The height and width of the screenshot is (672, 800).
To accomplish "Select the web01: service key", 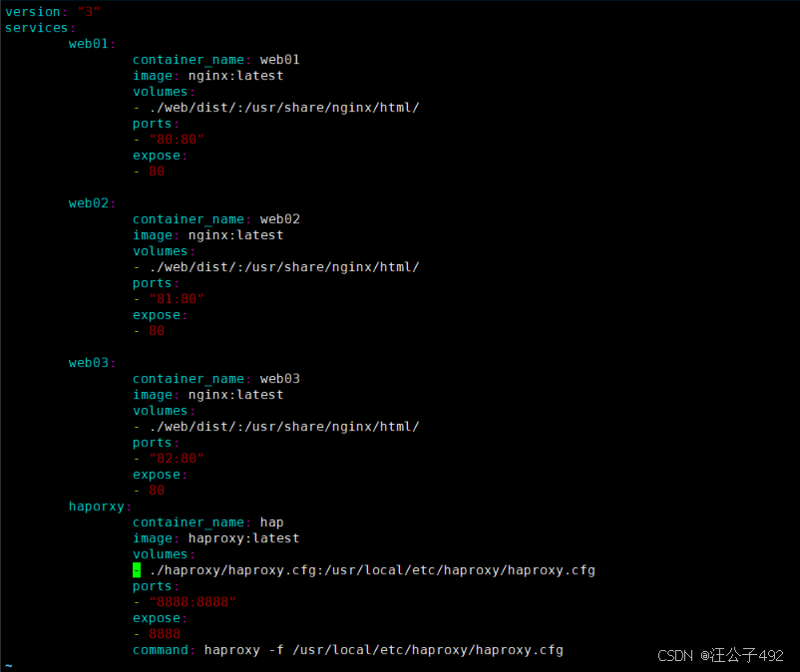I will [x=92, y=44].
